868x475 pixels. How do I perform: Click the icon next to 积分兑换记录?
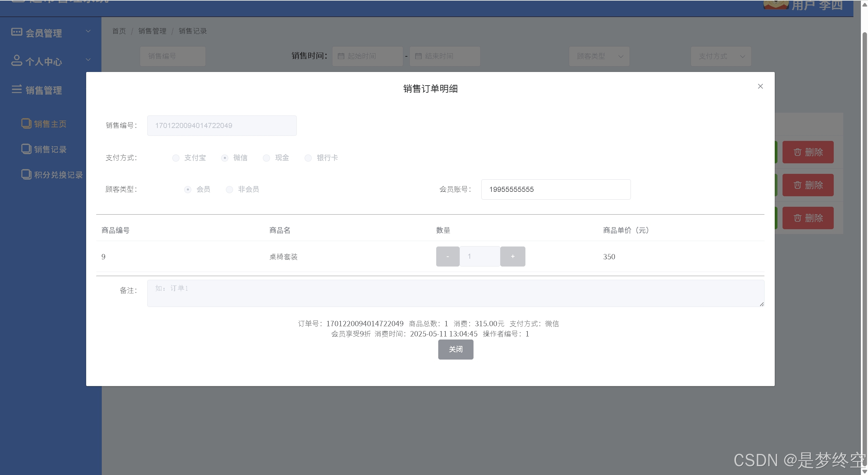tap(26, 174)
